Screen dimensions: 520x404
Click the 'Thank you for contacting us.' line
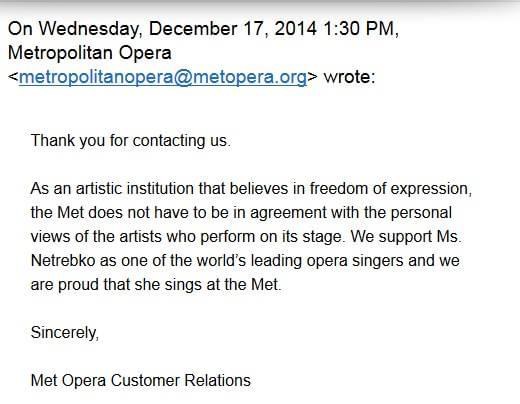click(130, 141)
